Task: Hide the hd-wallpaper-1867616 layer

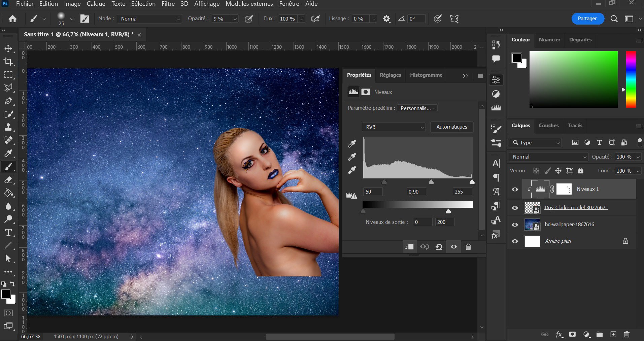Action: click(x=515, y=225)
